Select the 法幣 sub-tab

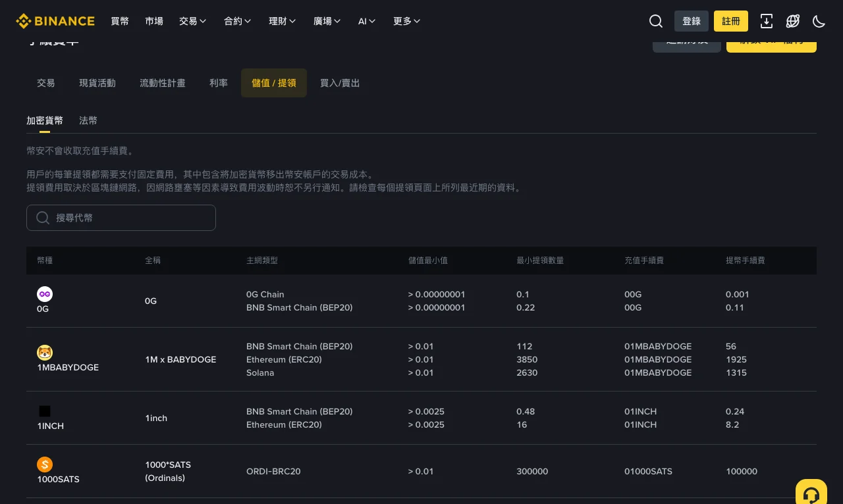pos(88,120)
